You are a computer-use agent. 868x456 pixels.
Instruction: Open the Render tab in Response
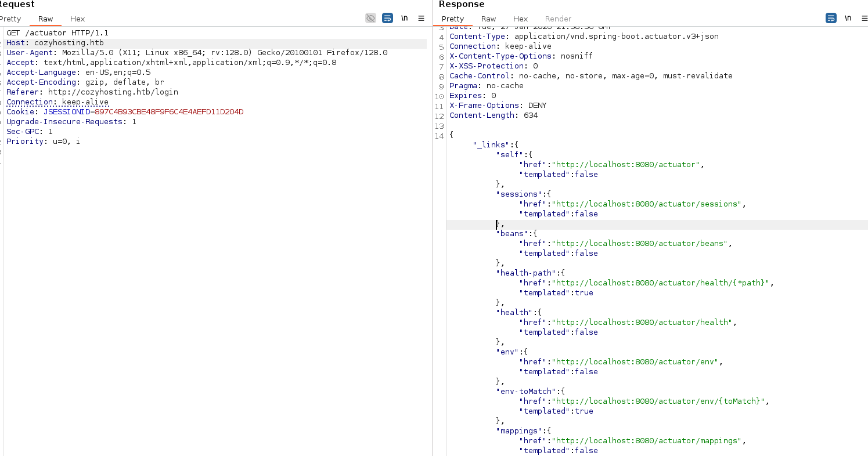pos(558,19)
